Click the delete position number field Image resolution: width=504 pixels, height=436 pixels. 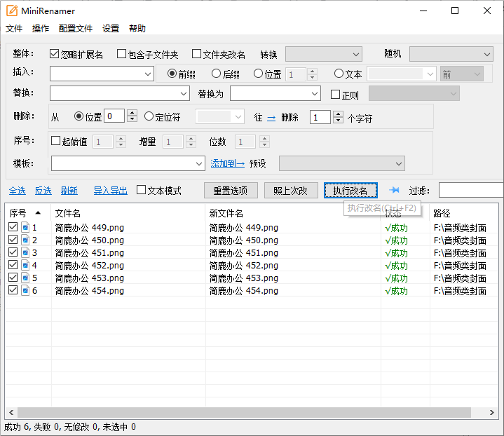114,116
